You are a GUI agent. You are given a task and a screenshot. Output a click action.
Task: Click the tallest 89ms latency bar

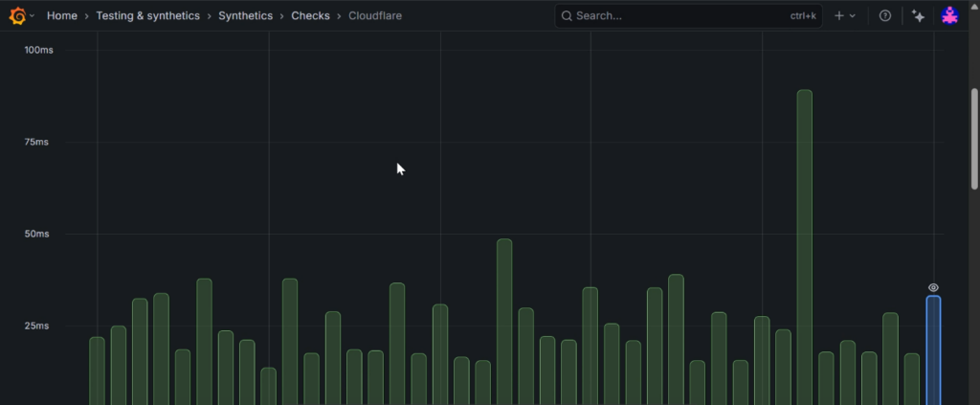805,239
